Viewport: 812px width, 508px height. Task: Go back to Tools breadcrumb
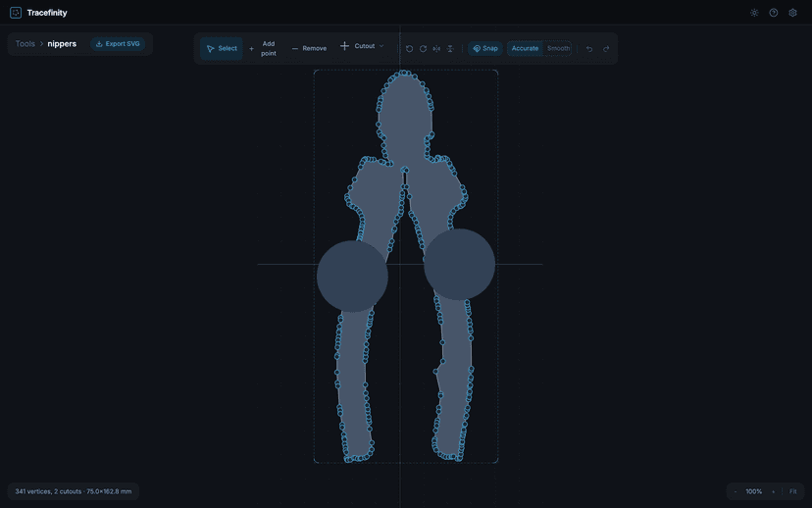coord(25,44)
